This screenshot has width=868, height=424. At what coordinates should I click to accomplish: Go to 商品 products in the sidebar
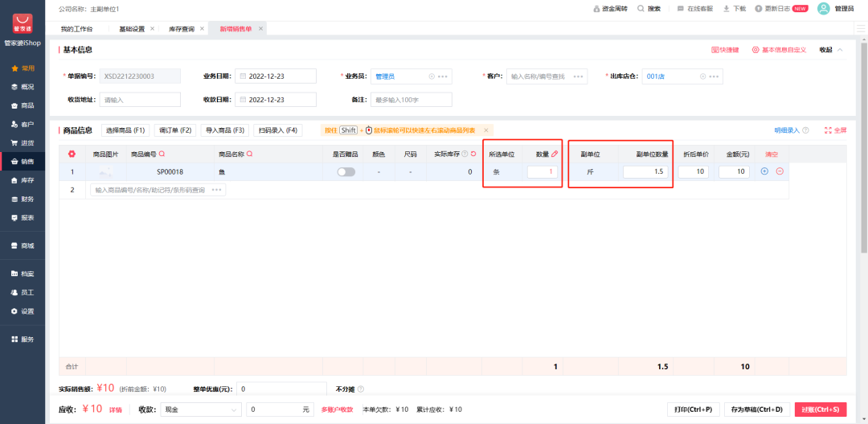pyautogui.click(x=23, y=105)
